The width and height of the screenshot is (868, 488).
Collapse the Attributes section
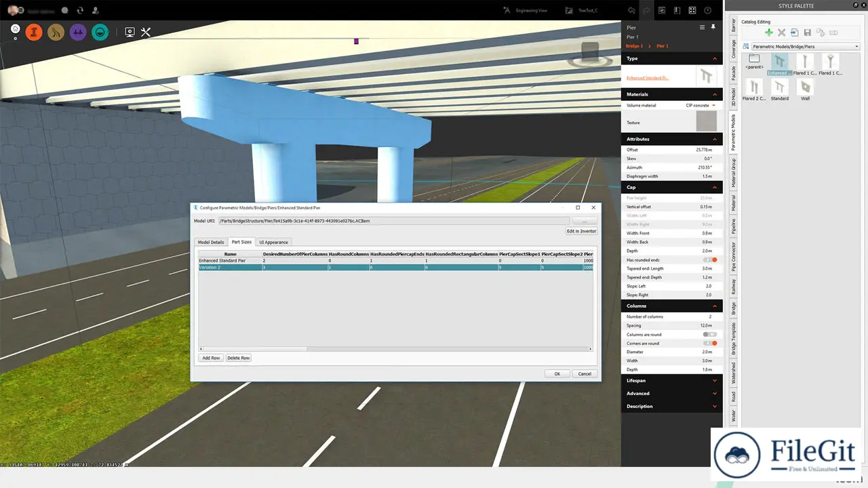714,139
